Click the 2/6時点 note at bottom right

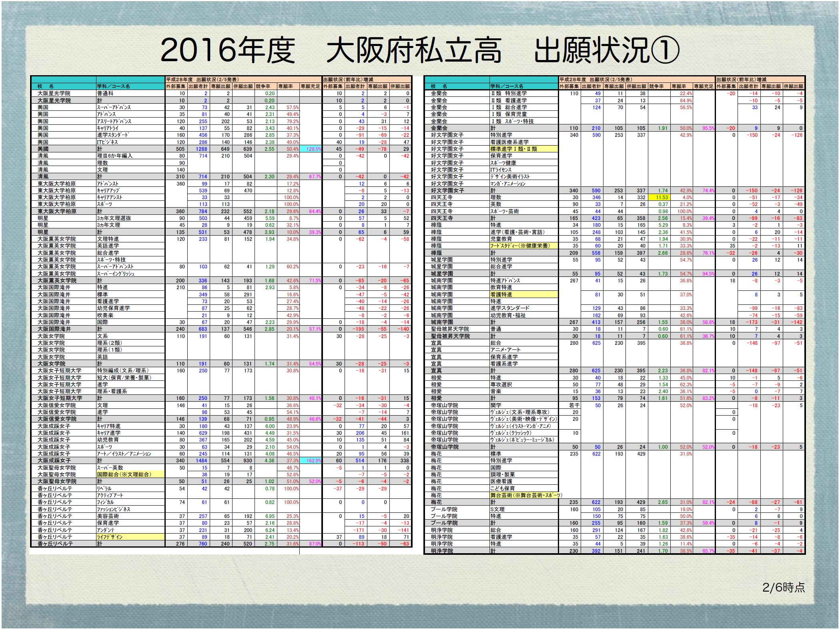pos(784,587)
